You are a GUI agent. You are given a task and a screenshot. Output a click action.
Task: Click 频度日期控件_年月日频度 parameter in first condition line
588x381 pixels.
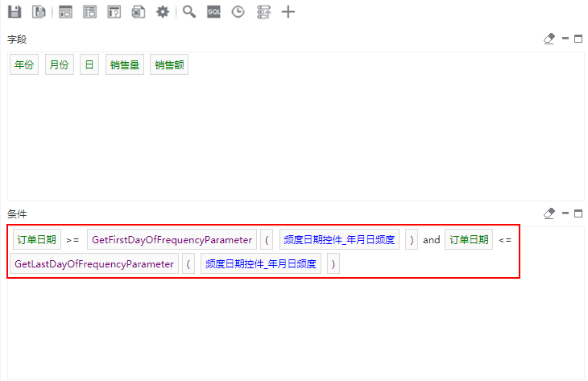coord(339,239)
